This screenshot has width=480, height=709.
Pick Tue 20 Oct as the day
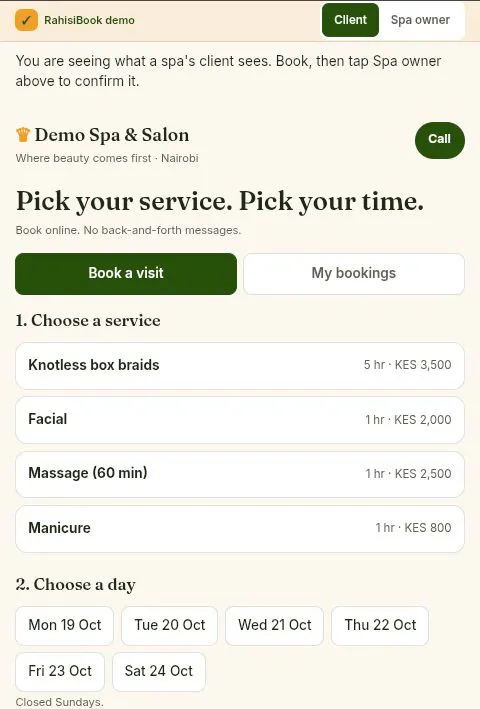pos(169,625)
